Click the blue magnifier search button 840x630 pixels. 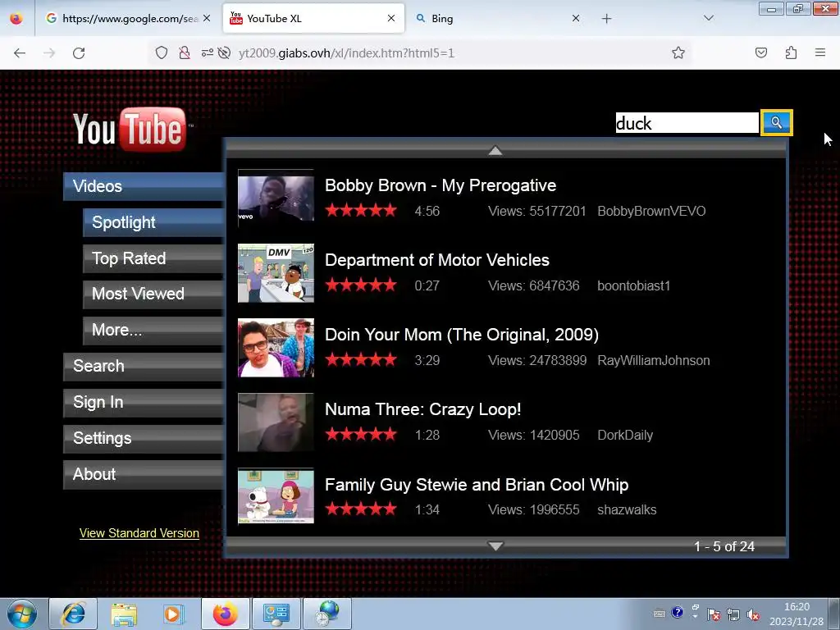(x=776, y=123)
